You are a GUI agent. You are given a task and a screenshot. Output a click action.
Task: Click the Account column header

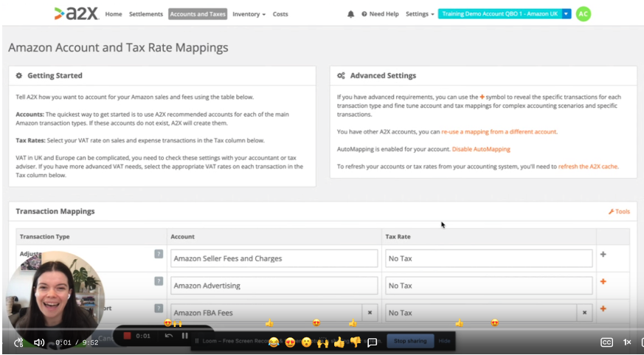click(182, 237)
